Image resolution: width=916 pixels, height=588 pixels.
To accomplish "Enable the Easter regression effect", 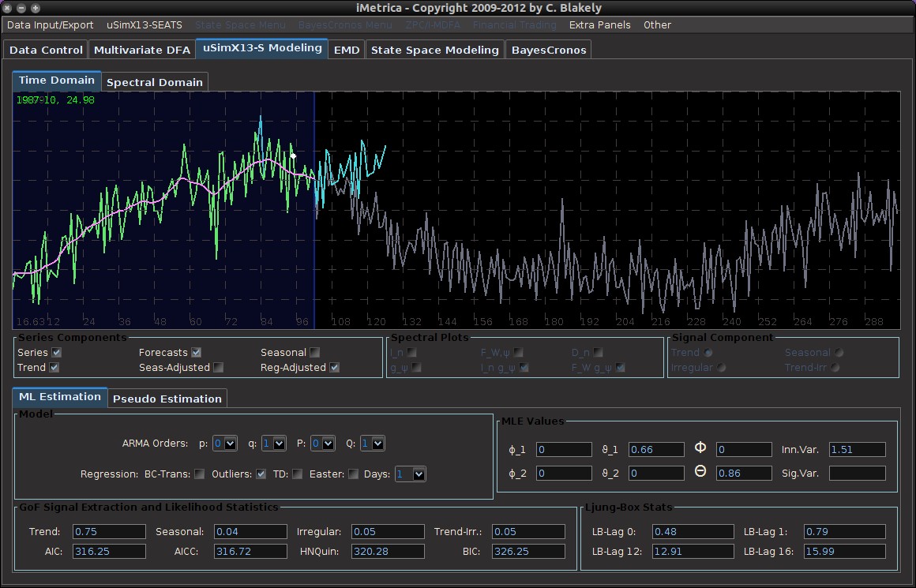I will [x=353, y=474].
